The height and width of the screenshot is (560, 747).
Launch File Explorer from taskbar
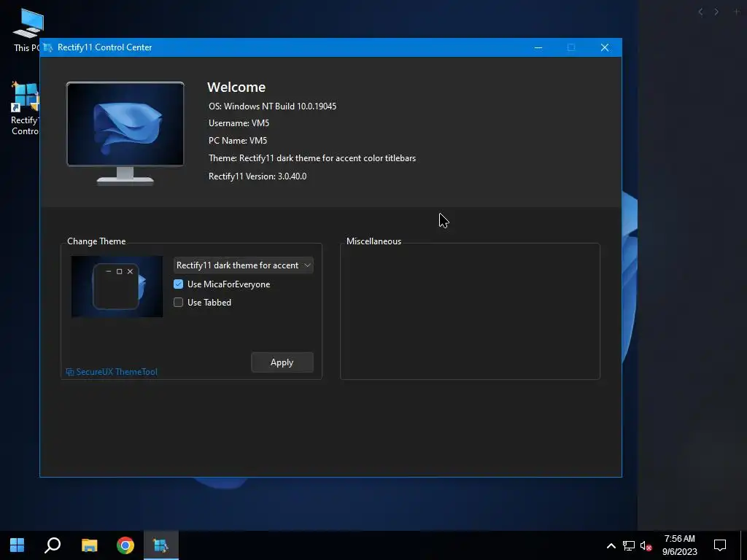pos(89,545)
